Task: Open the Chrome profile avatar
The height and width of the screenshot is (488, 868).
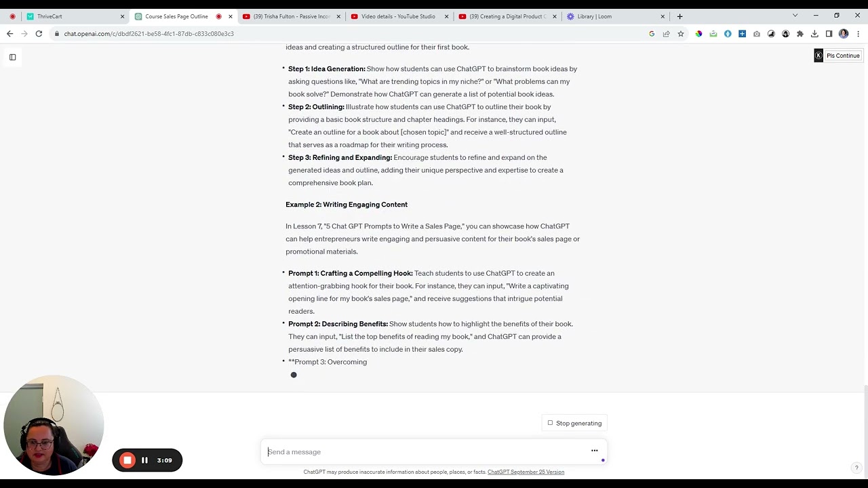Action: pos(844,34)
